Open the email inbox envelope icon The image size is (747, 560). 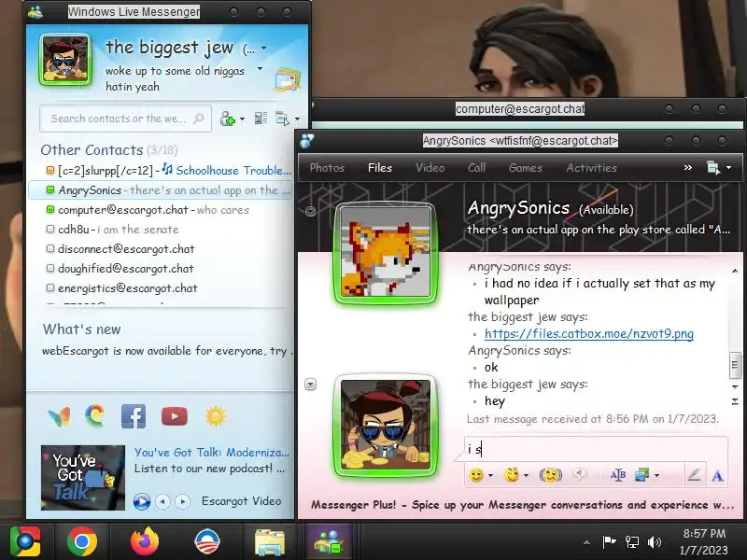pos(288,80)
